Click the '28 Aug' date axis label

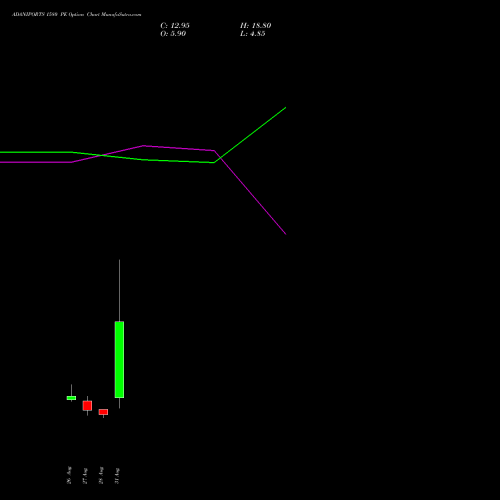(101, 475)
